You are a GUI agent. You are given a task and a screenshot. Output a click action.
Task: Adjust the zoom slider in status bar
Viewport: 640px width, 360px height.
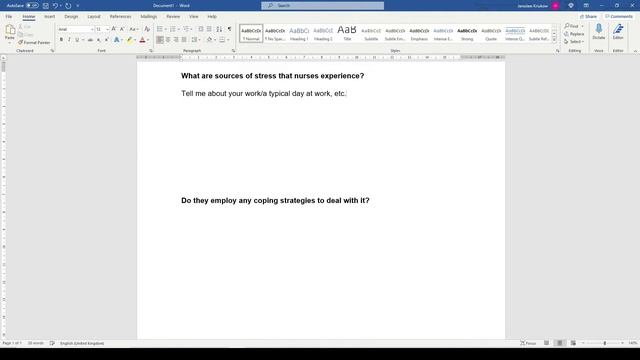604,343
